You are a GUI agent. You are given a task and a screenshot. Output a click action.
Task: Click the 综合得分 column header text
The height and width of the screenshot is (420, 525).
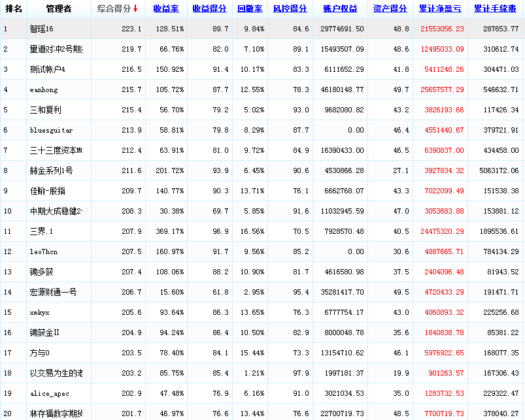tap(114, 9)
